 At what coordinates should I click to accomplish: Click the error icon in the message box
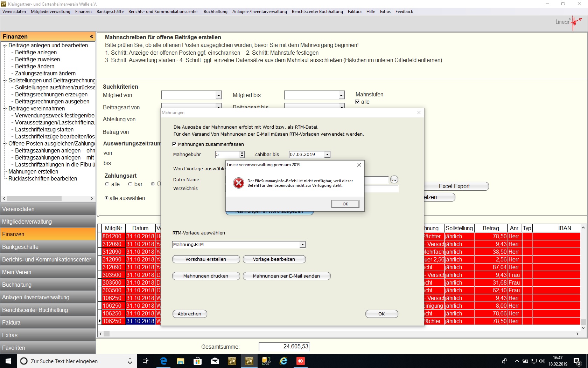tap(239, 183)
